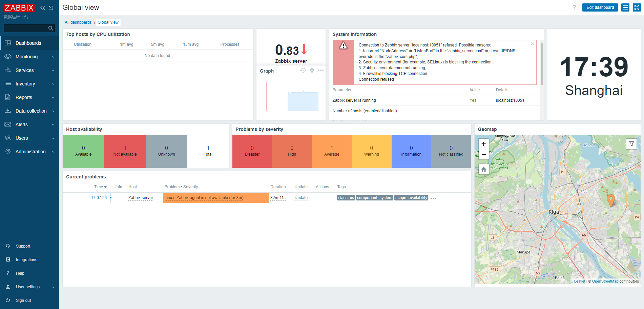Open Graph widget three-dots actions menu

point(321,70)
